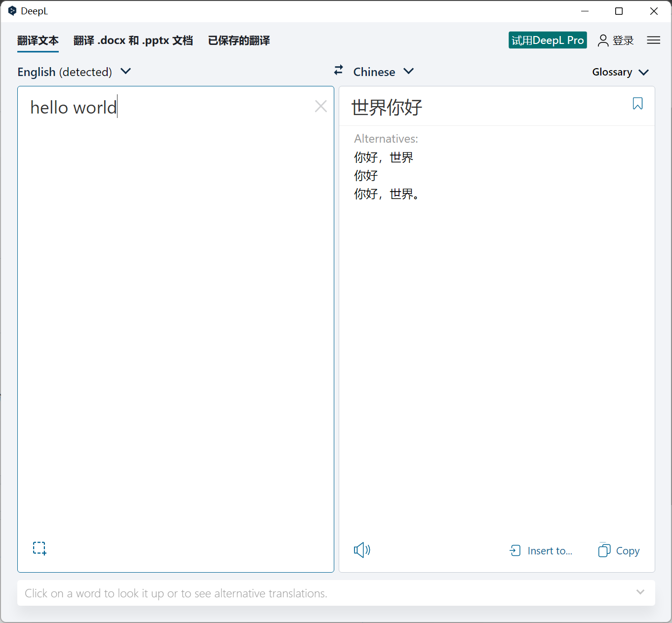
Task: Maximize the DeepL window
Action: (619, 11)
